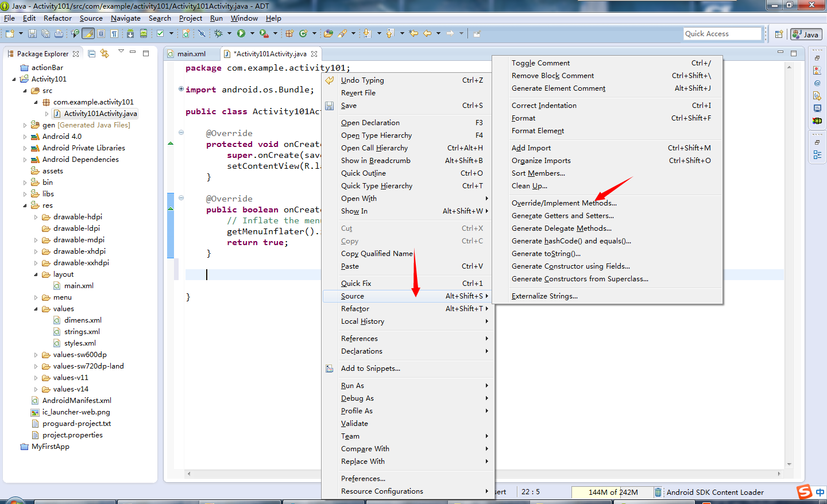This screenshot has width=827, height=504.
Task: Click the Open Type folder icon
Action: (329, 34)
